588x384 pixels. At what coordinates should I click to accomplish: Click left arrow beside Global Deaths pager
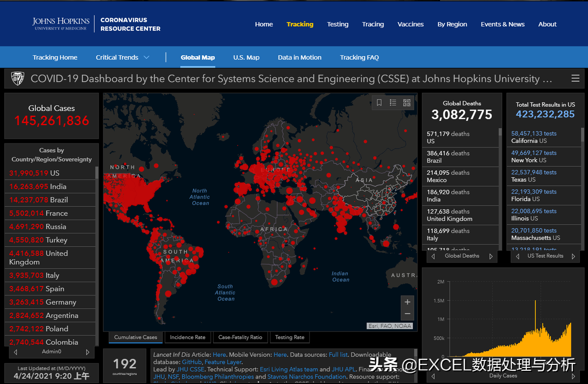pyautogui.click(x=432, y=256)
